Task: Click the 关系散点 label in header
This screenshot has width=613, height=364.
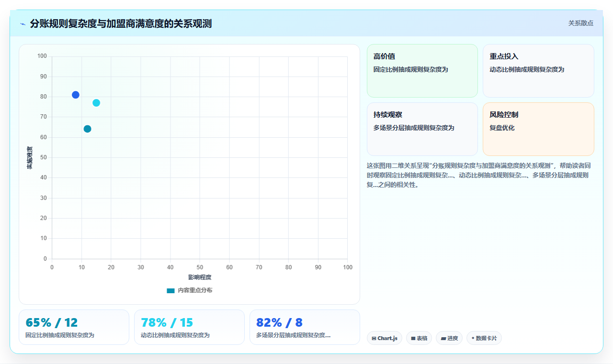Action: click(580, 23)
